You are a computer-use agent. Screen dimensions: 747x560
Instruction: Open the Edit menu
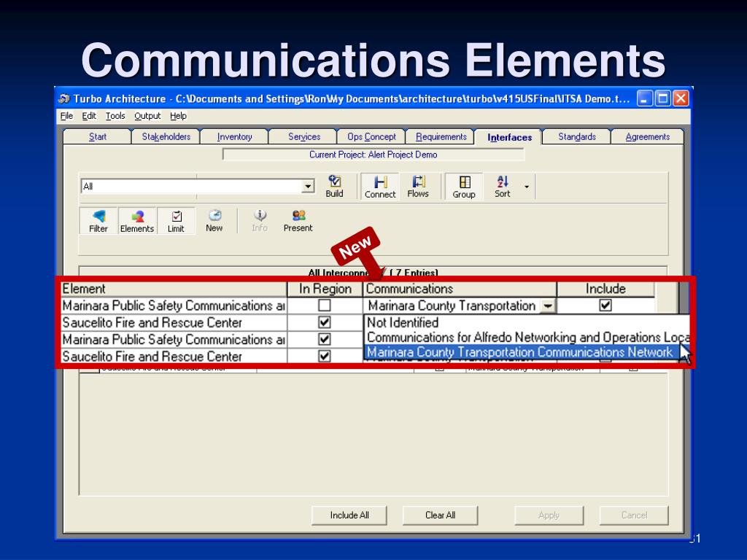[88, 116]
